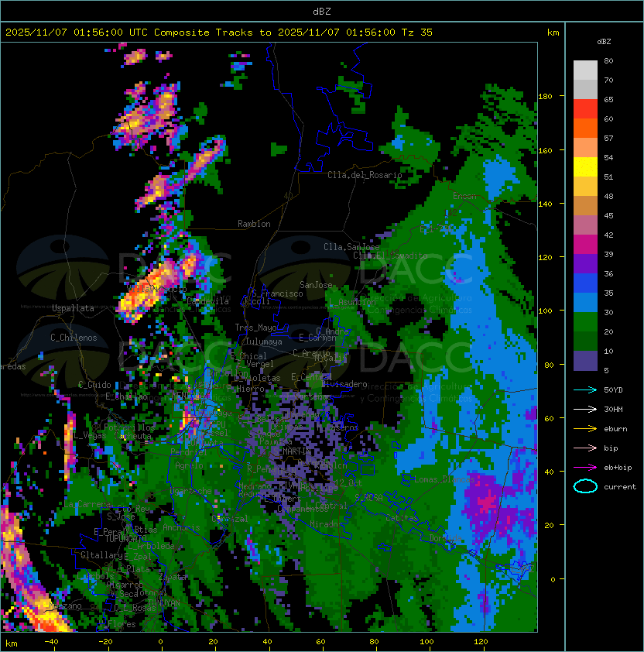Click the Clla.SanJose place label
This screenshot has height=652, width=644.
click(x=351, y=247)
